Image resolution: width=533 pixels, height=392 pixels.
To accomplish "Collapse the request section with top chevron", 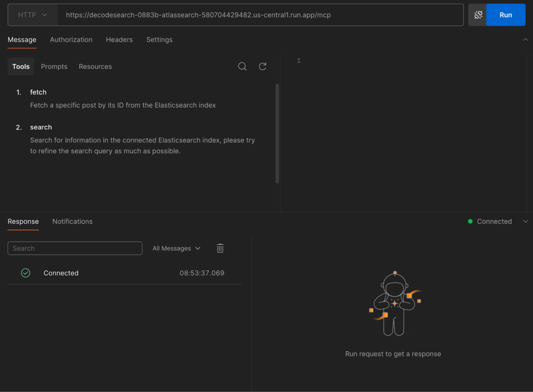I will (x=525, y=40).
